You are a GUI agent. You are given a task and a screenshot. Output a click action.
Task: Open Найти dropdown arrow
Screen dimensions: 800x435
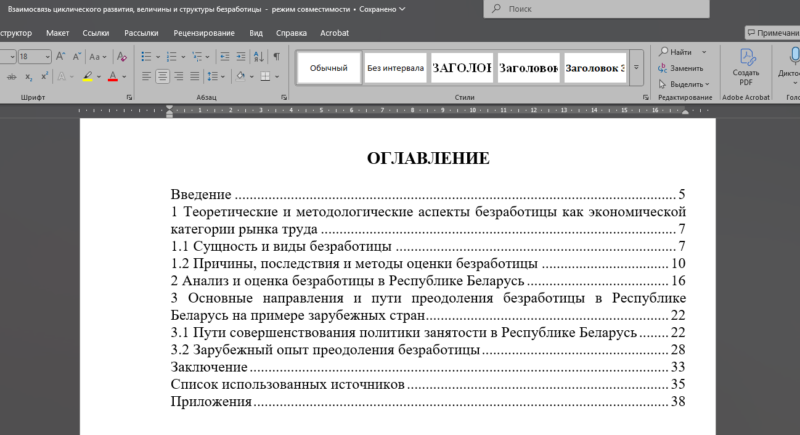[704, 52]
